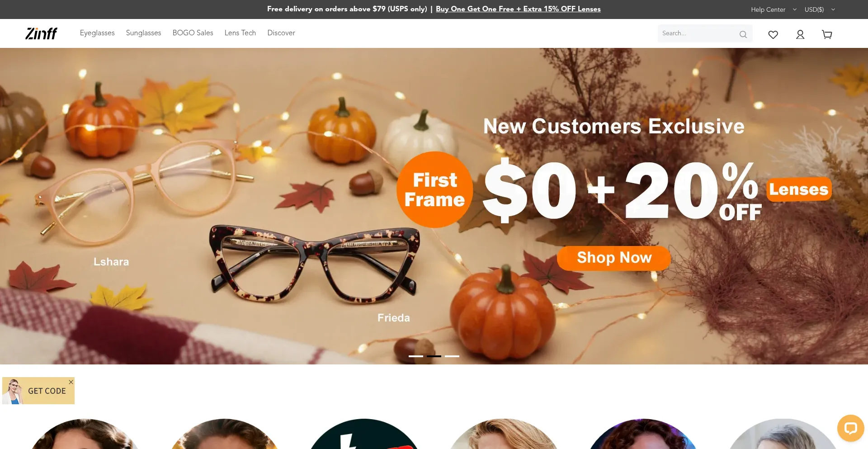Screen dimensions: 868x449
Task: Open the USD($) currency selector
Action: [820, 9]
